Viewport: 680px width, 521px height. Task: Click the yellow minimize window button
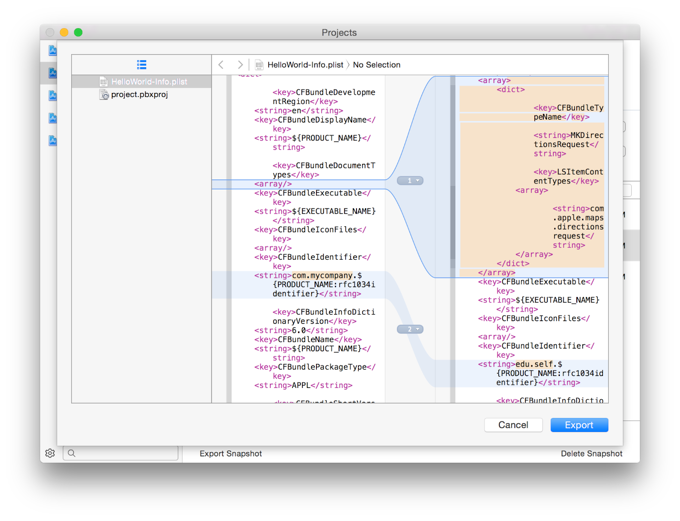(64, 33)
